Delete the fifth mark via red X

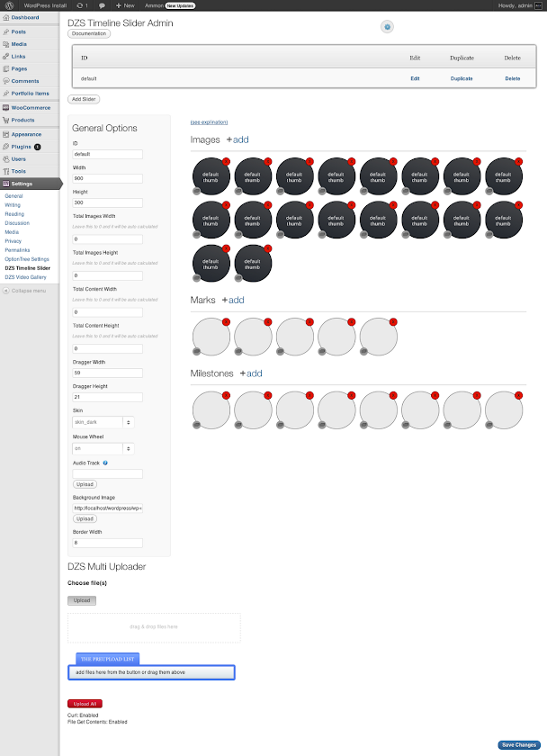tap(393, 322)
